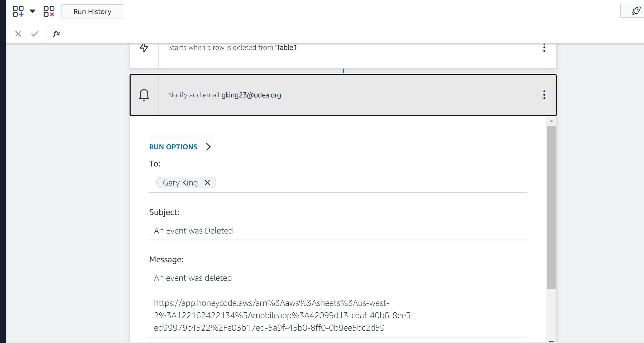Click the Subject field text
644x343 pixels.
tap(193, 231)
